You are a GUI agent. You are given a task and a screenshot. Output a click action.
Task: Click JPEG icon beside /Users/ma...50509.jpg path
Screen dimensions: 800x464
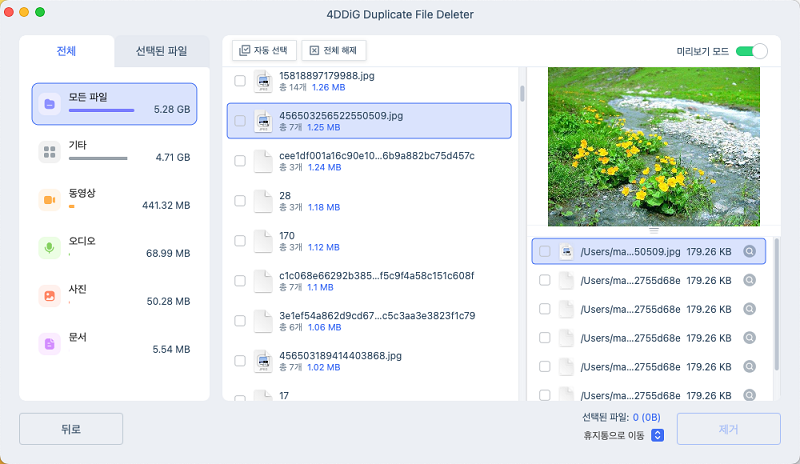tap(566, 252)
